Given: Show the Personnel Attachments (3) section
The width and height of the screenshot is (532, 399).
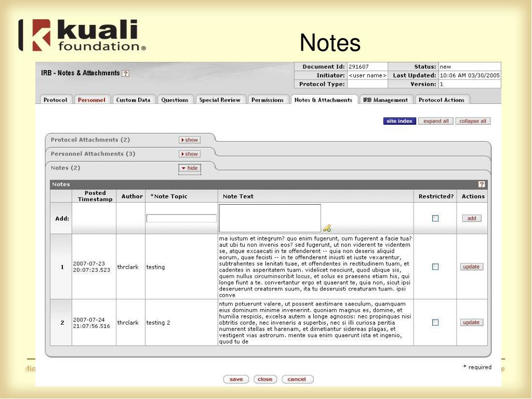Looking at the screenshot, I should click(x=190, y=154).
